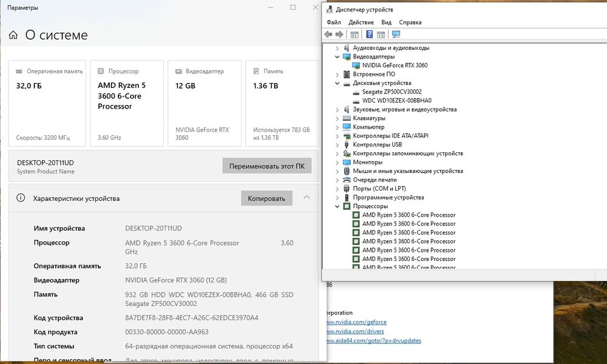Click the Контроллеры USB icon
Image resolution: width=607 pixels, height=364 pixels.
[347, 144]
